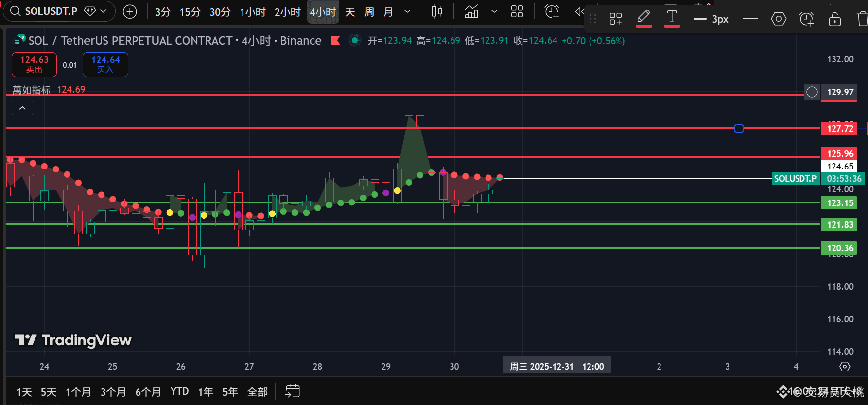The image size is (868, 405).
Task: Set range to 1个月
Action: point(78,392)
